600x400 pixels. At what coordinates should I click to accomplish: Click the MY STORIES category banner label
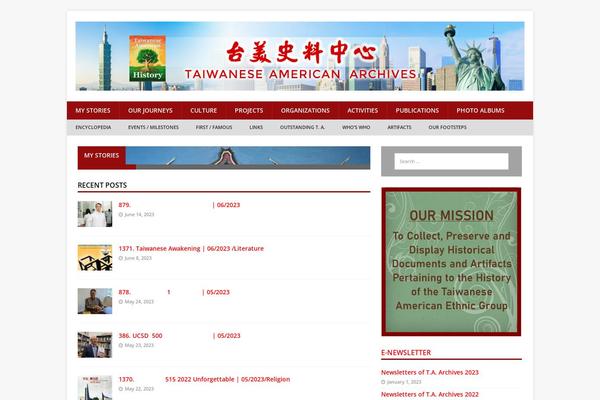101,155
